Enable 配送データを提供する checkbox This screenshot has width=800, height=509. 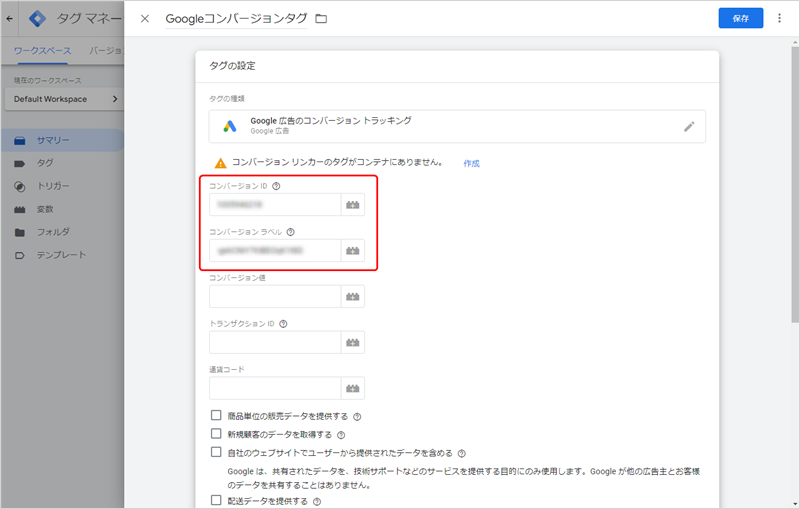[x=216, y=500]
